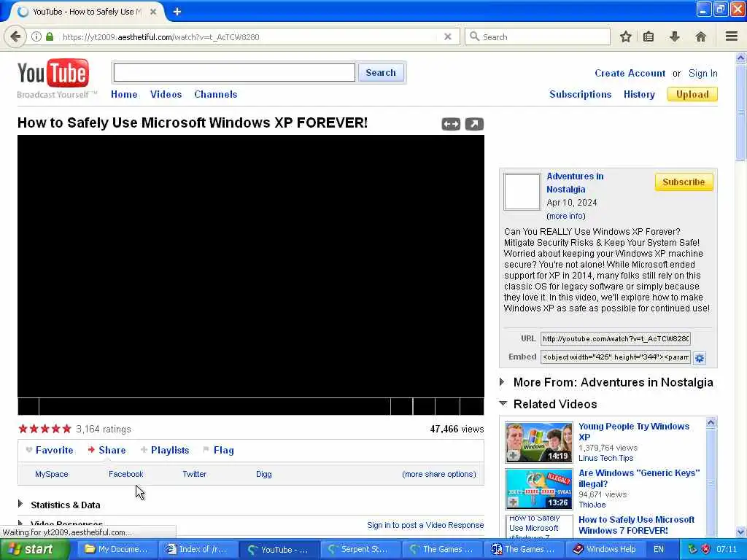Open the browser hamburger menu

tap(732, 36)
